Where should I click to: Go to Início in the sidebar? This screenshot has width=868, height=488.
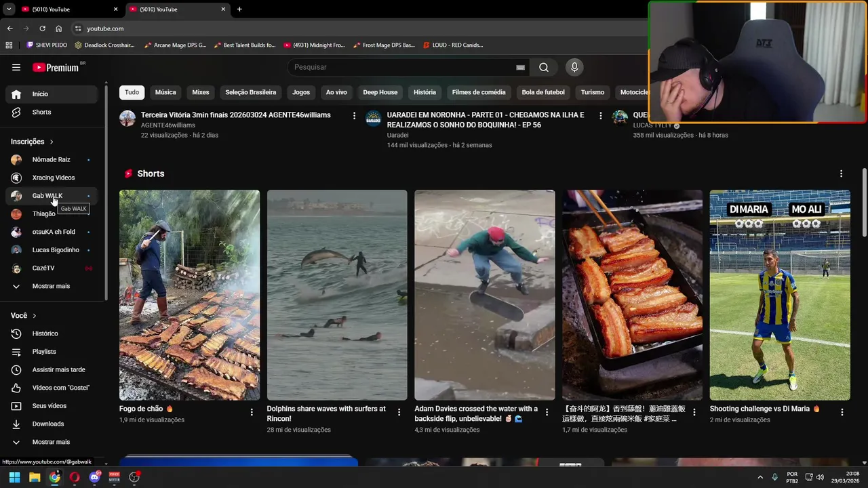52,94
